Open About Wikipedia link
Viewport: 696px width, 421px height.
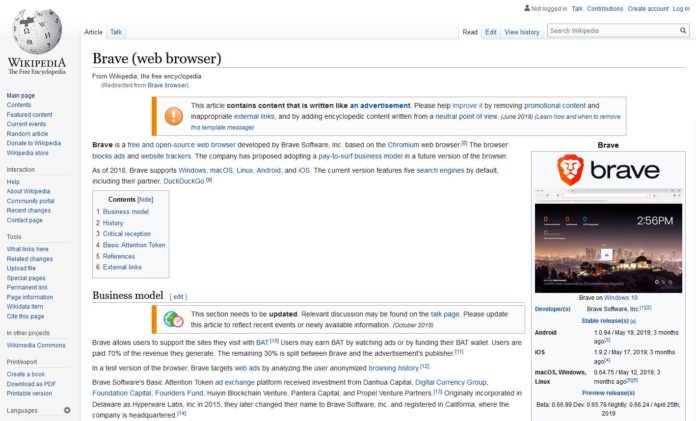[28, 191]
